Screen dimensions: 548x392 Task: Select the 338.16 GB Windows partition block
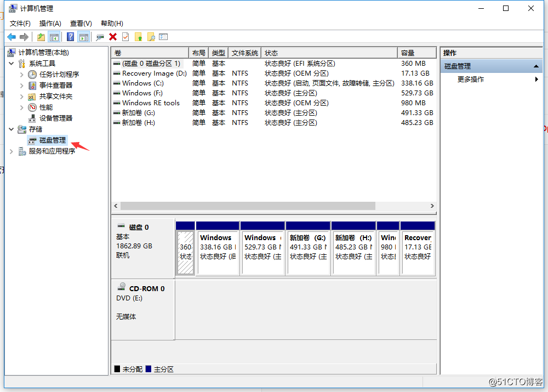point(218,248)
